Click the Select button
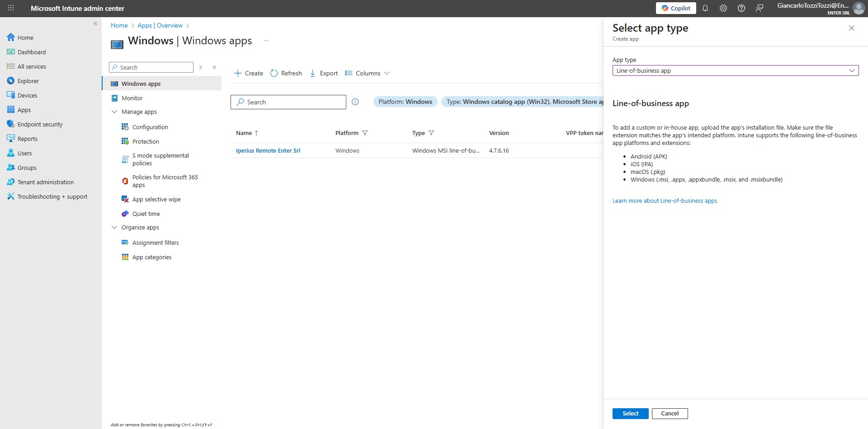Viewport: 868px width, 429px height. 630,413
